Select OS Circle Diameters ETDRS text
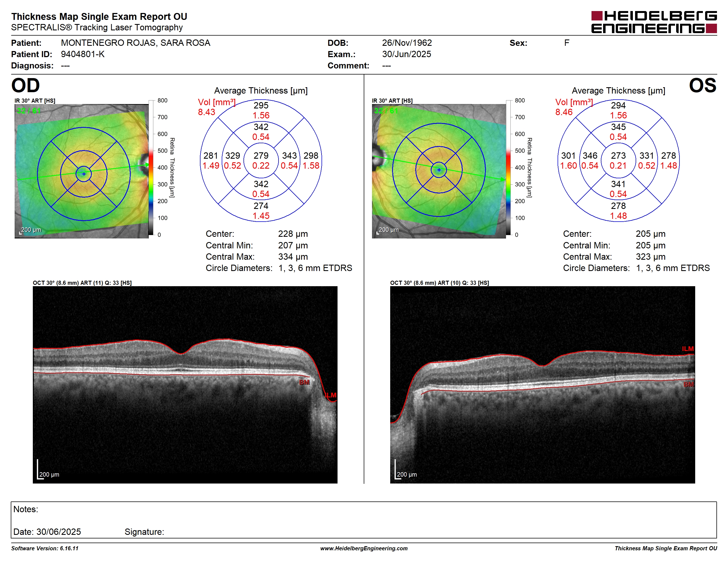This screenshot has height=563, width=728. click(636, 268)
